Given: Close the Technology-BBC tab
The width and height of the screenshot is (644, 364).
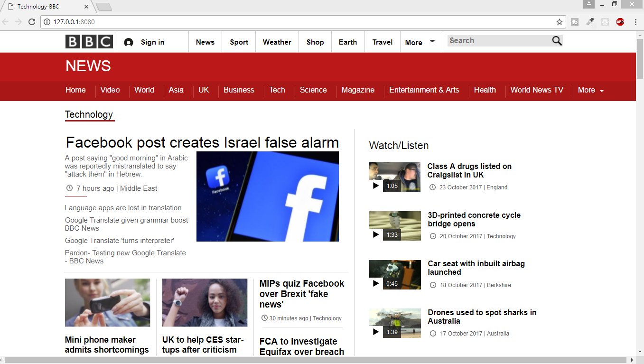Looking at the screenshot, I should pos(86,7).
